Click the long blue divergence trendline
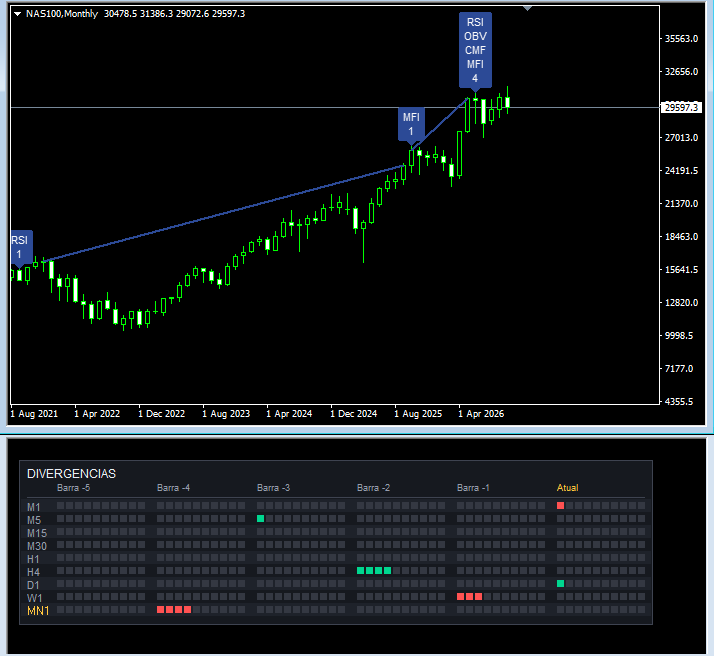Viewport: 714px width, 656px height. (x=228, y=212)
